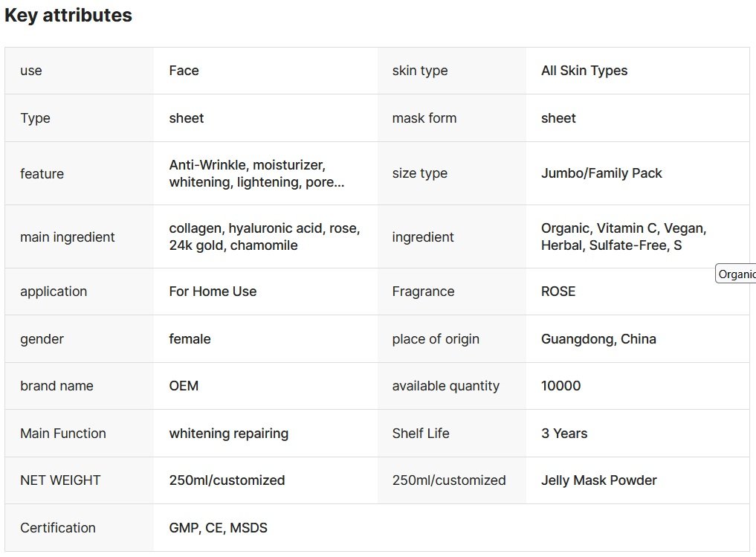
Task: Click the "Key attributes" heading
Action: point(68,16)
